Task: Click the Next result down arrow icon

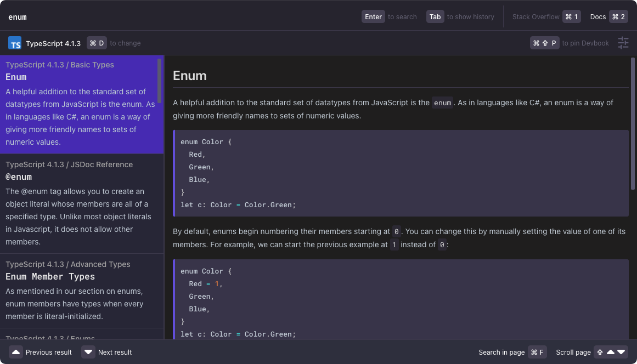Action: [x=88, y=352]
